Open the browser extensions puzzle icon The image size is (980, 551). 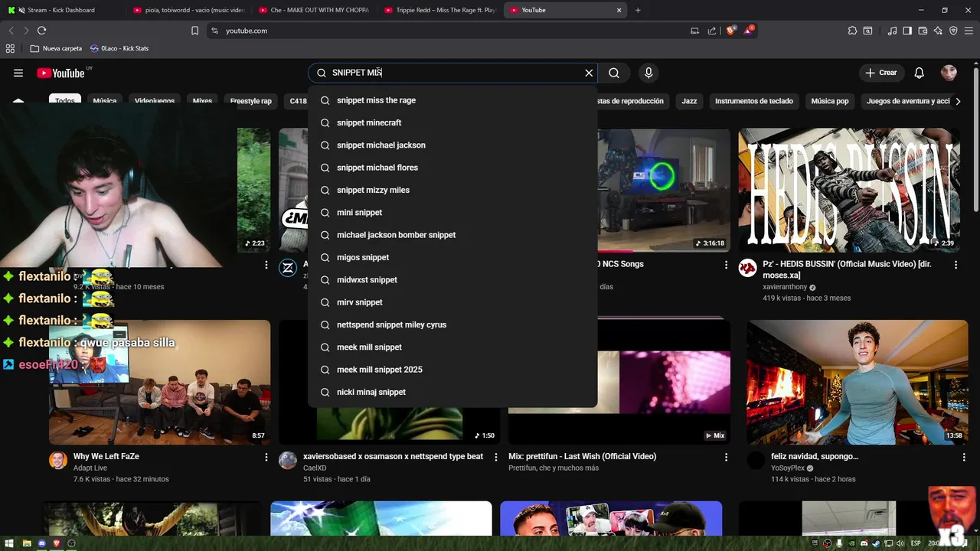pos(852,31)
